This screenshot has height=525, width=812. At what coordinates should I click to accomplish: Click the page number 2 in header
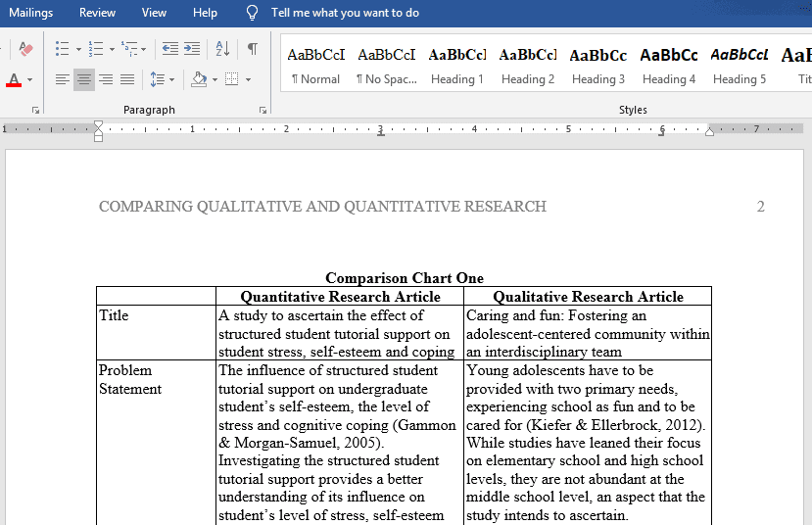[760, 207]
